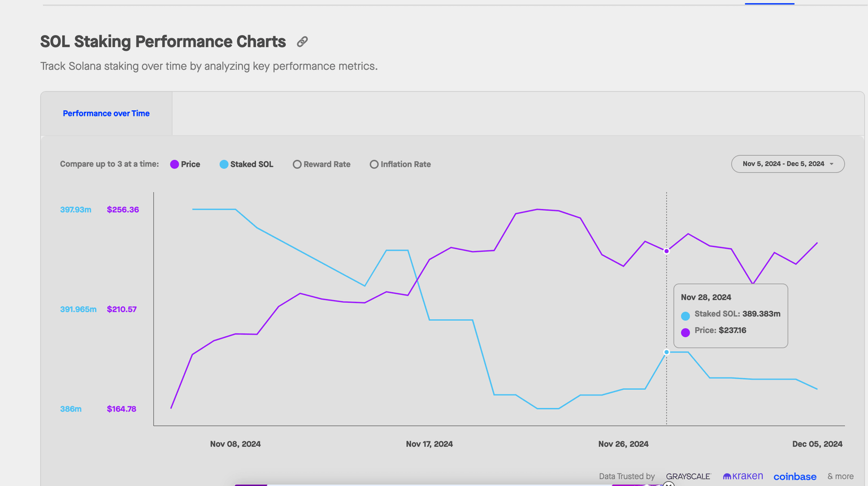Click the Price data point on Nov 28

(x=666, y=251)
